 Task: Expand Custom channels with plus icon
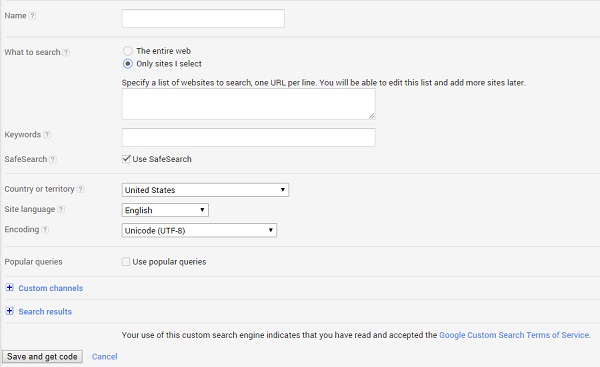click(x=10, y=288)
